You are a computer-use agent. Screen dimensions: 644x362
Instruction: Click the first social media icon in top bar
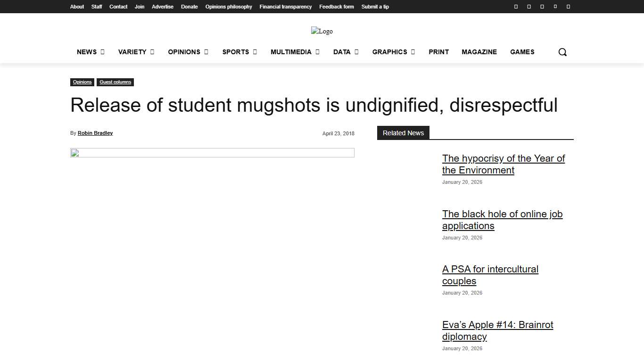(x=515, y=6)
